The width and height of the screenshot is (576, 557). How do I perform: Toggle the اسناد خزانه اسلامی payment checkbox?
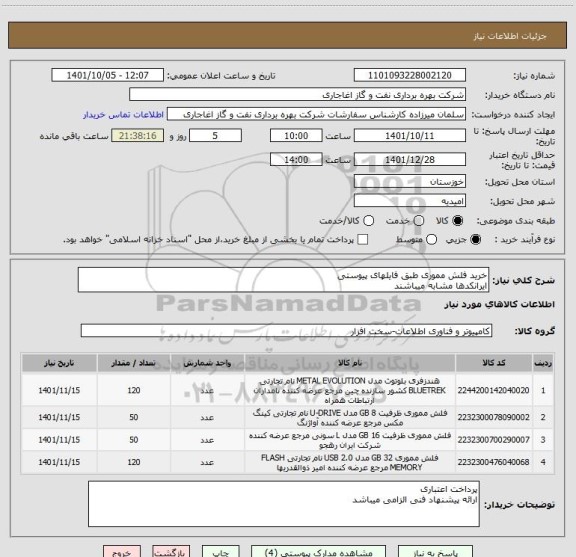pos(363,240)
